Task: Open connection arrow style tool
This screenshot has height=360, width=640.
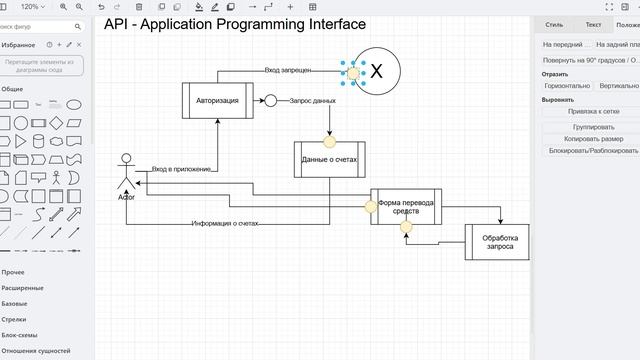Action: click(252, 7)
